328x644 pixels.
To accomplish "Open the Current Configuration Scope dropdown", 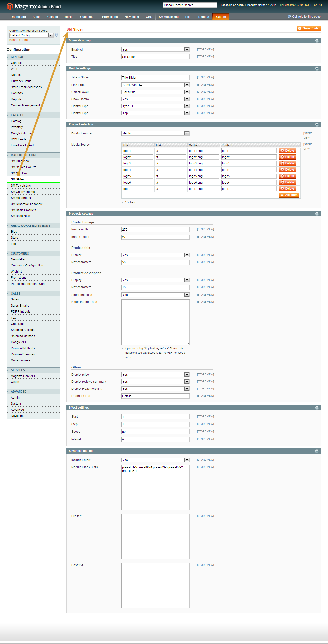I will click(x=31, y=35).
